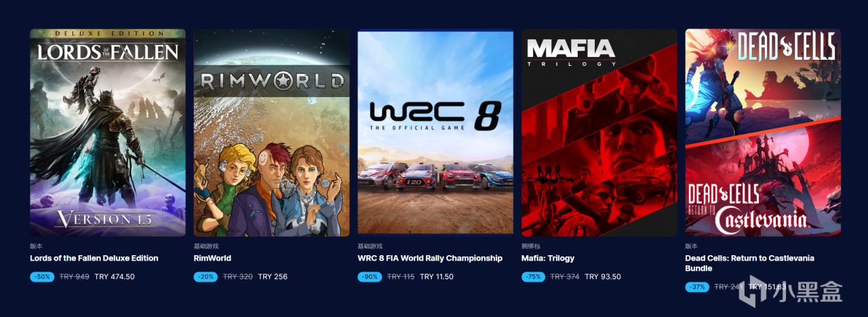Open WRC 8 FIA World Rally Championship title

(430, 259)
